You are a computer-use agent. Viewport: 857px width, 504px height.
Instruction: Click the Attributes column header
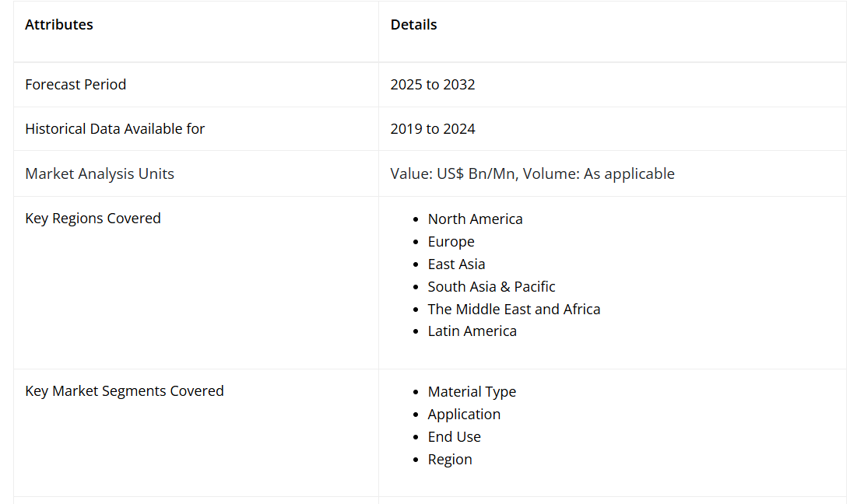click(x=59, y=25)
